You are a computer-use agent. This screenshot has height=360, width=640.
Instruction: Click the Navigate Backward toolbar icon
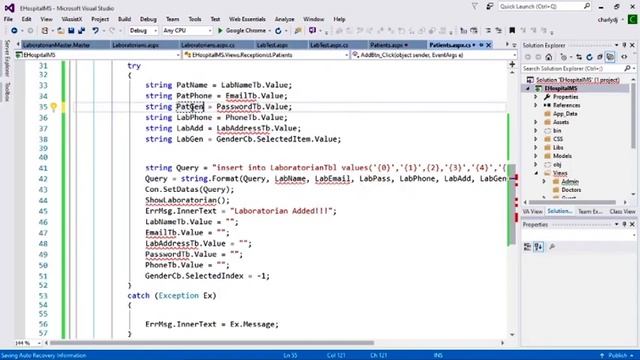click(14, 31)
